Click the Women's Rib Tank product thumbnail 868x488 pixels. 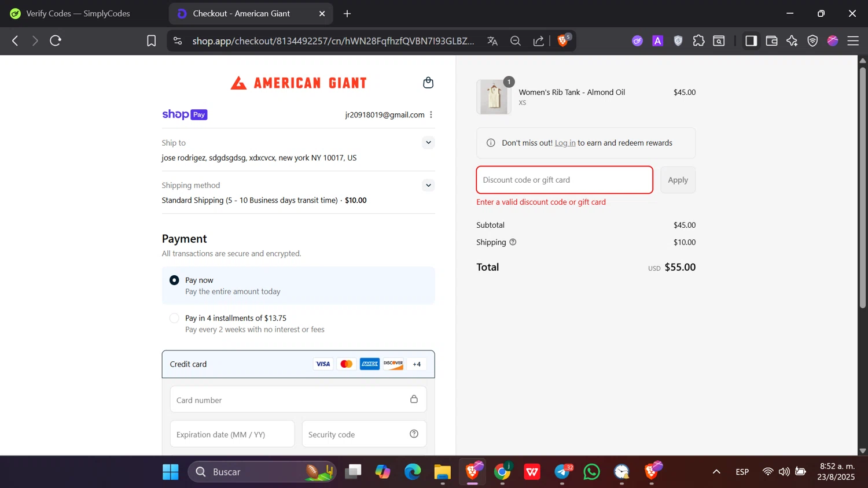click(x=494, y=97)
